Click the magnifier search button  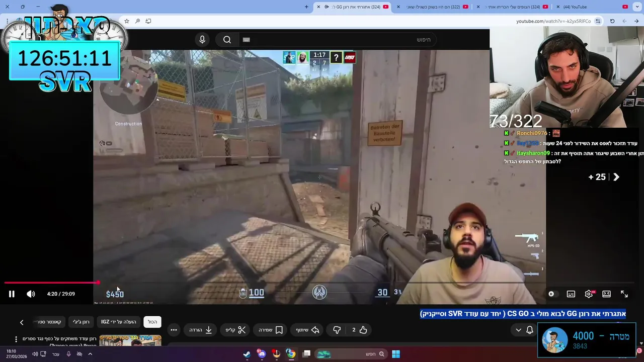pos(227,40)
